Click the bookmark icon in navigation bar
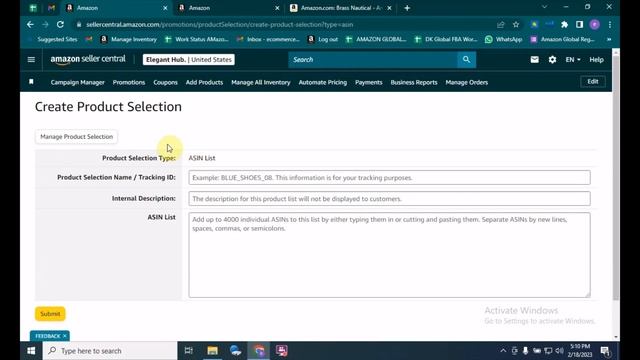640x360 pixels. (31, 82)
